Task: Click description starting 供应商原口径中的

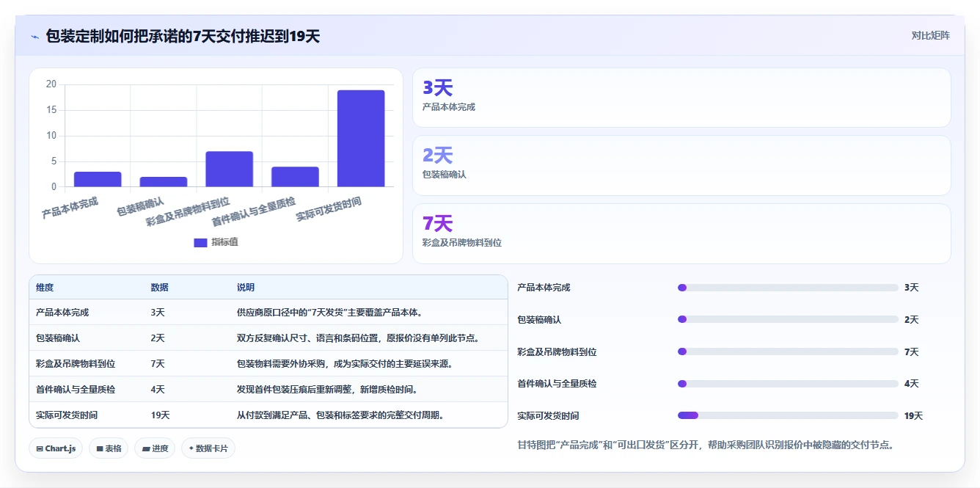Action: click(329, 313)
